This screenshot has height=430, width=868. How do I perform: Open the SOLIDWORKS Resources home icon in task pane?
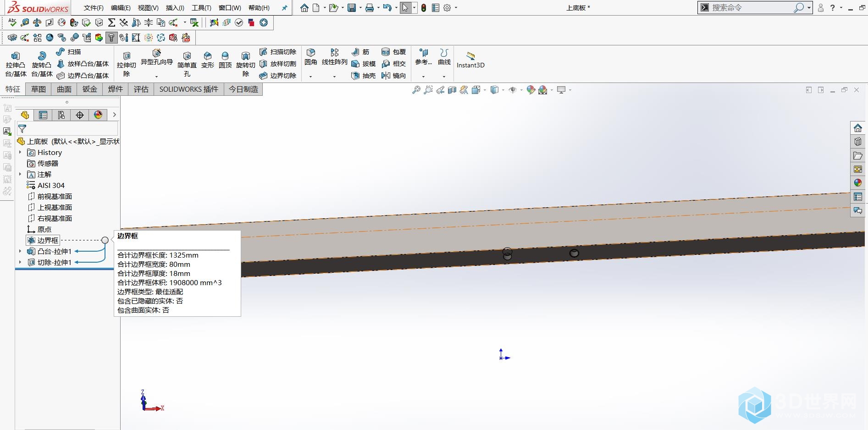click(858, 128)
